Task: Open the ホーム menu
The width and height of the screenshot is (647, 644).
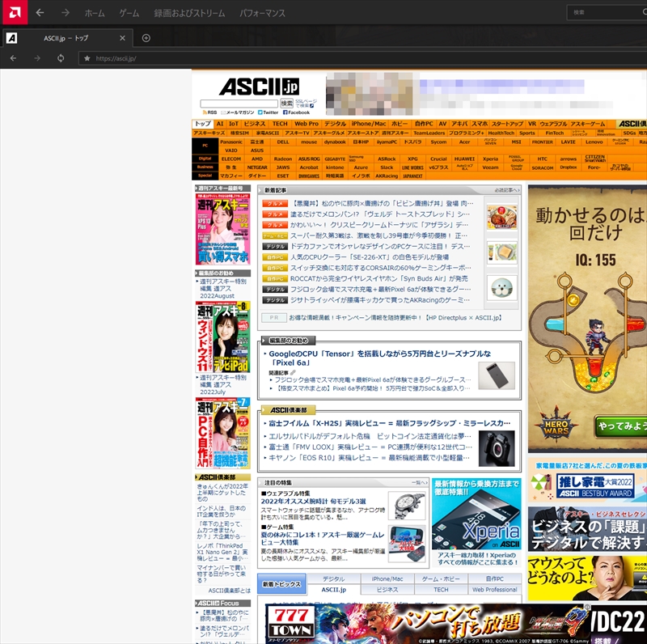Action: tap(95, 13)
